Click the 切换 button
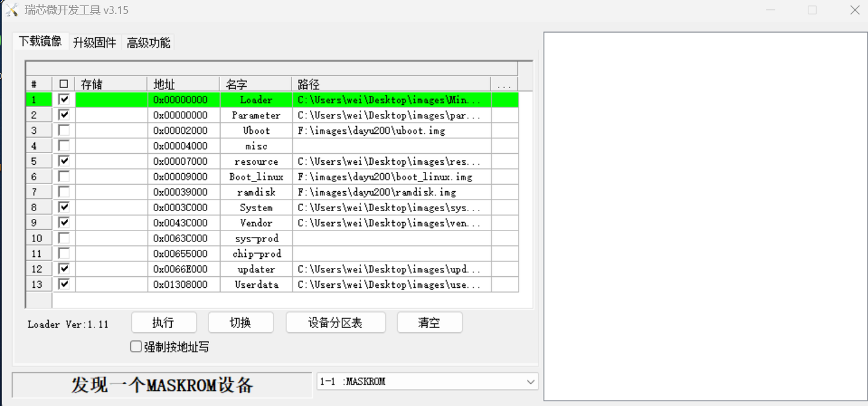This screenshot has width=868, height=406. tap(241, 322)
